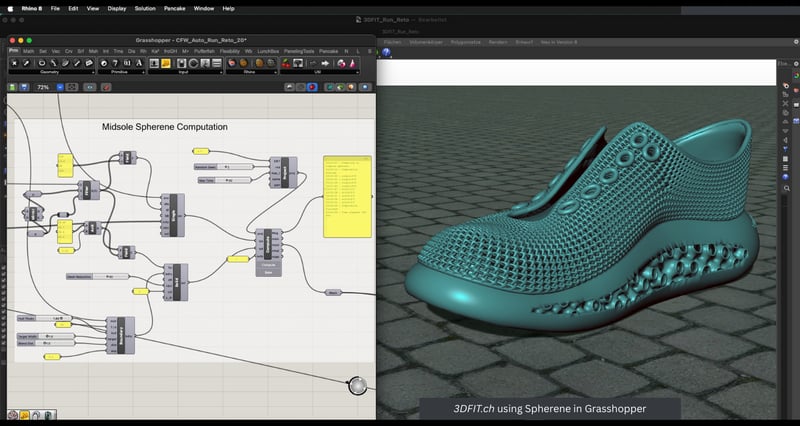
Task: Open the Solution menu in the menu bar
Action: 145,7
